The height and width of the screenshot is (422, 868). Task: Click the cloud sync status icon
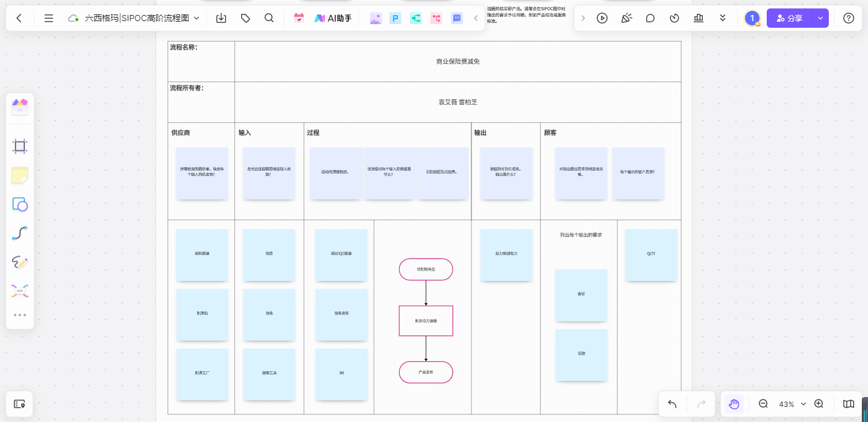click(74, 18)
